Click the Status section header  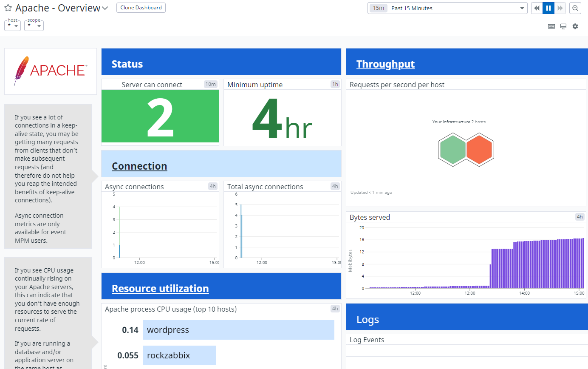(x=221, y=62)
